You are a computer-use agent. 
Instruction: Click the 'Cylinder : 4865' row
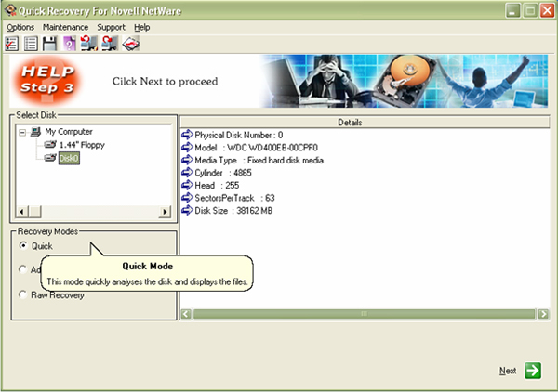217,173
